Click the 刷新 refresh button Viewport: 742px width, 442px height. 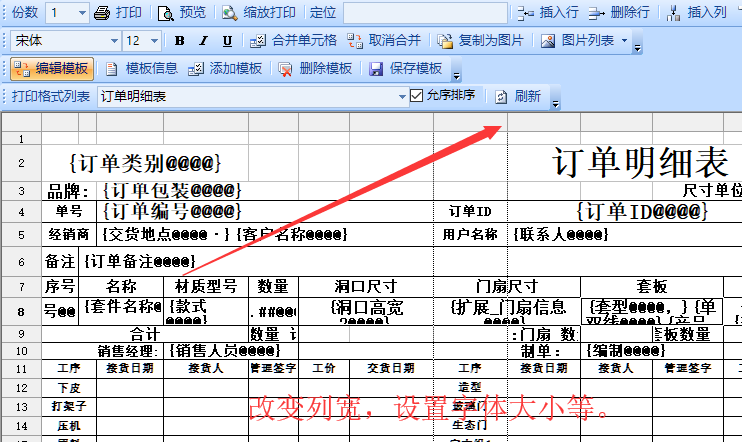click(518, 96)
